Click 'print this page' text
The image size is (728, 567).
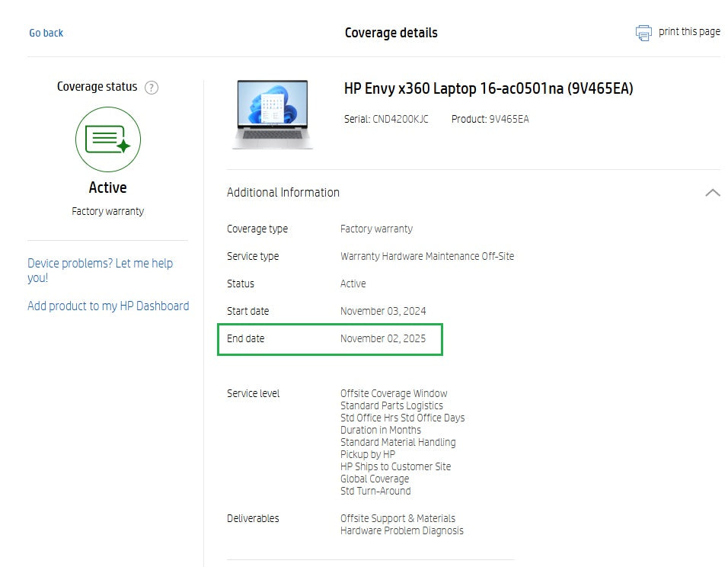(x=689, y=31)
